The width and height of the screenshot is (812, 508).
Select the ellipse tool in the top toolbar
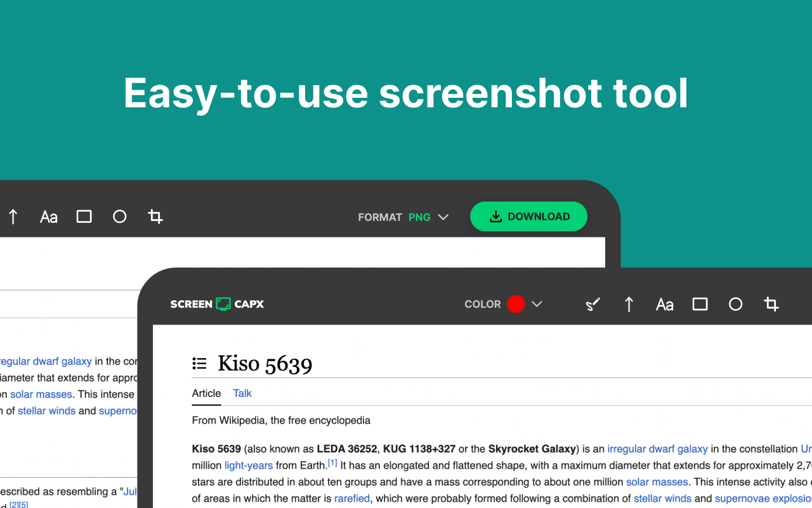pos(119,217)
